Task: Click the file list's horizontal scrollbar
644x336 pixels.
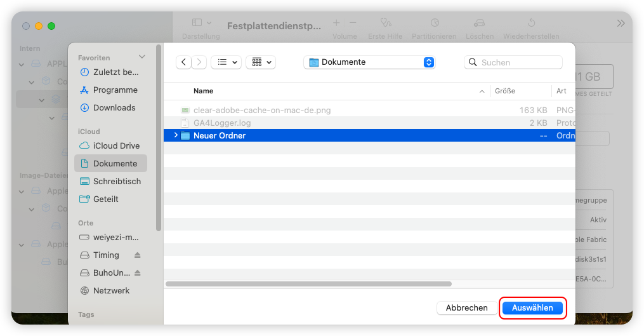Action: [x=308, y=284]
